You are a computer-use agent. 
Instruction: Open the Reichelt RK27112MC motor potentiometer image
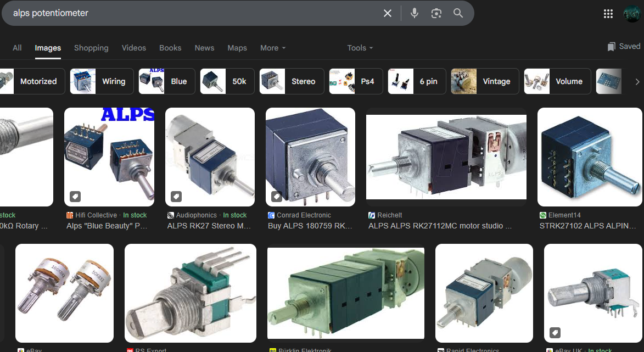point(446,157)
